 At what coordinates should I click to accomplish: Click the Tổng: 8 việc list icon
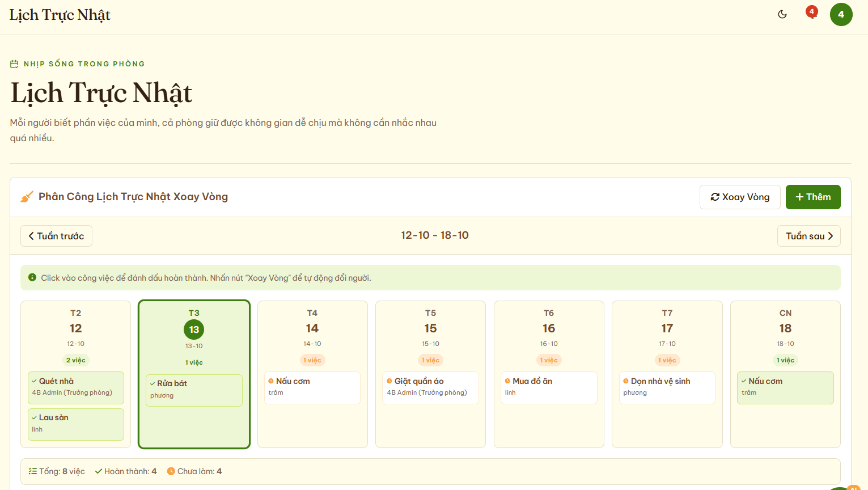(33, 471)
